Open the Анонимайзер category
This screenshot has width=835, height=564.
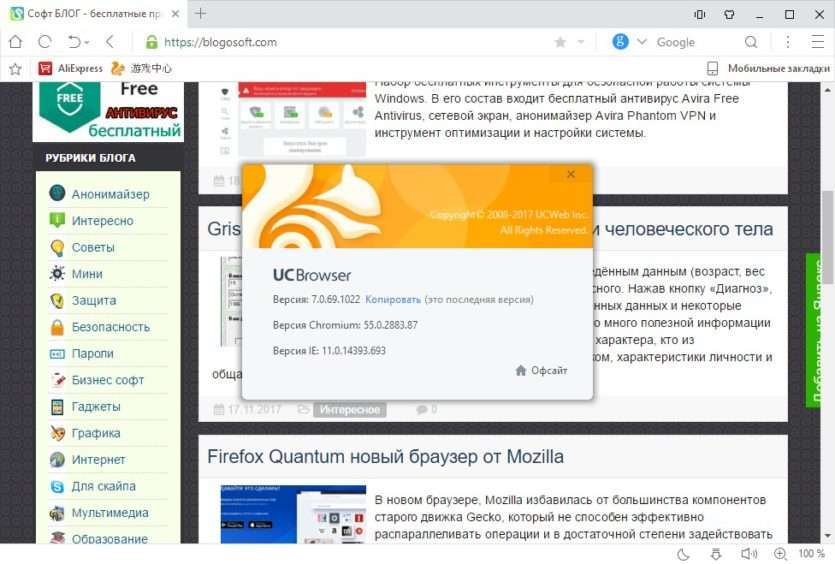(111, 194)
